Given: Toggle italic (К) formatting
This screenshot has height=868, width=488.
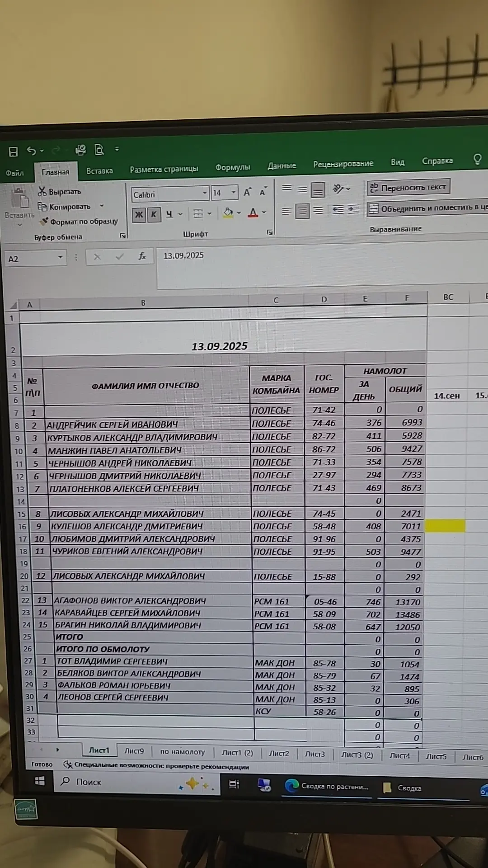Looking at the screenshot, I should click(154, 214).
